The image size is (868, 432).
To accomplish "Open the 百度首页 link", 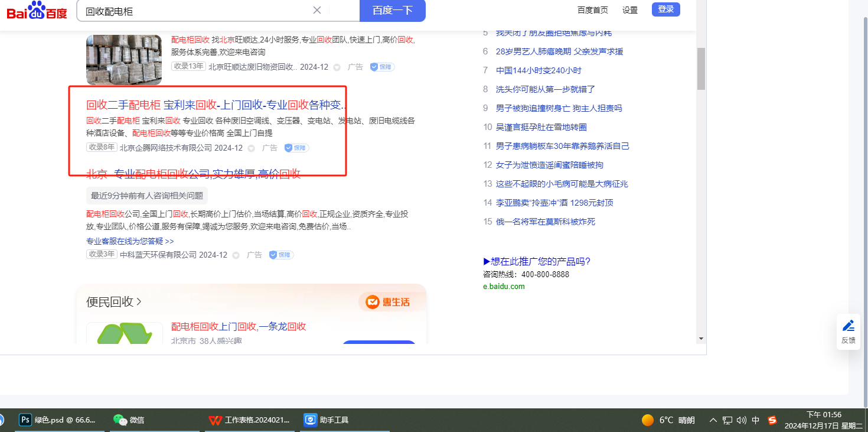I will click(593, 10).
